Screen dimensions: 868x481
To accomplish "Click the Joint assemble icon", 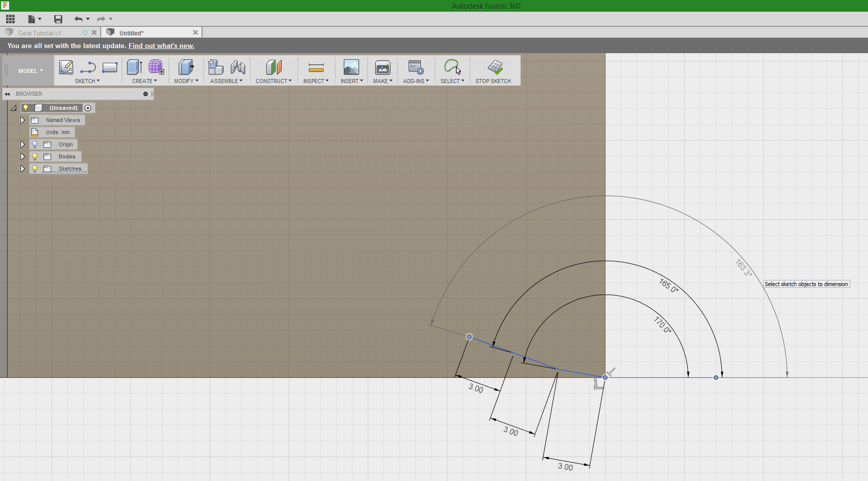I will pos(238,67).
